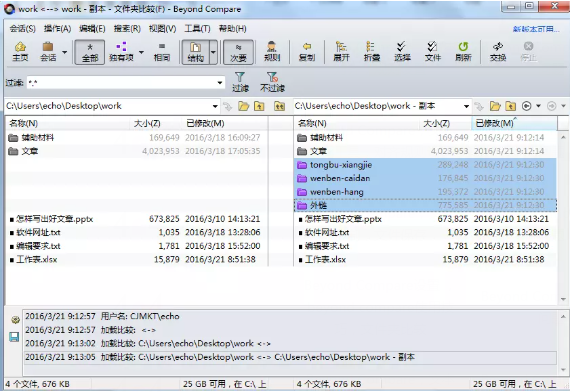Sort right pane by 名称(N) column

(356, 124)
